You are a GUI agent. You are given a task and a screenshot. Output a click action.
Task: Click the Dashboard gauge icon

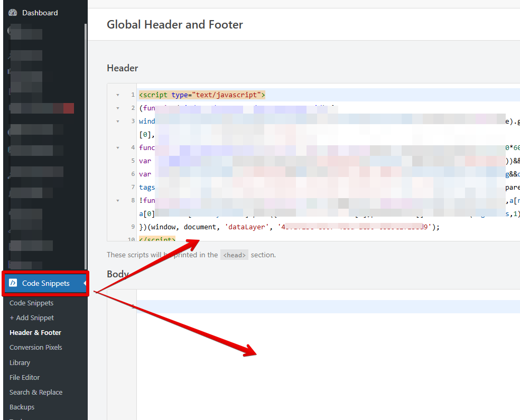point(13,13)
